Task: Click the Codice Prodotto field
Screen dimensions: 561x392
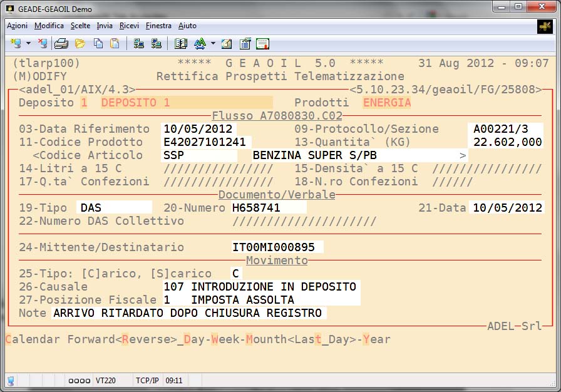Action: click(x=207, y=142)
